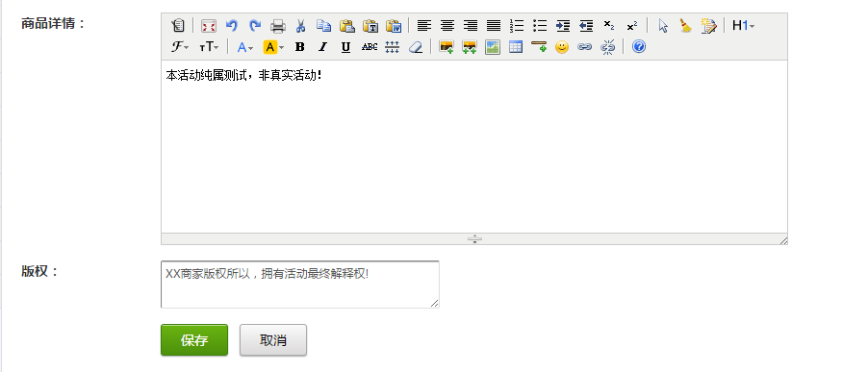Viewport: 868px width, 372px height.
Task: Toggle italic formatting
Action: coord(322,47)
